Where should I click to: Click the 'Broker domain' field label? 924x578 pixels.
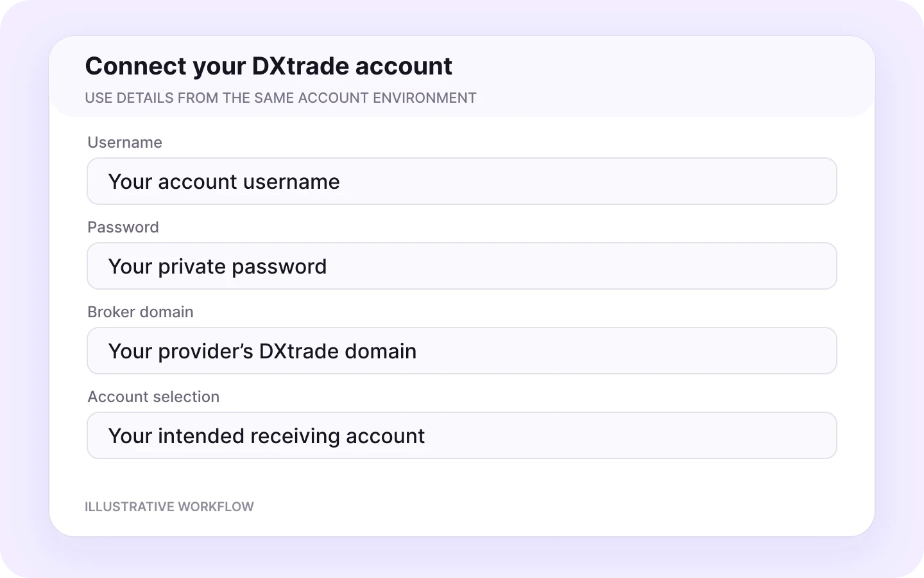141,311
